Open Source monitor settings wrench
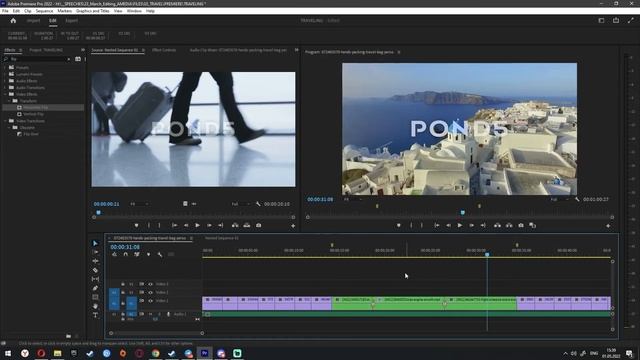The height and width of the screenshot is (360, 640). click(x=258, y=204)
